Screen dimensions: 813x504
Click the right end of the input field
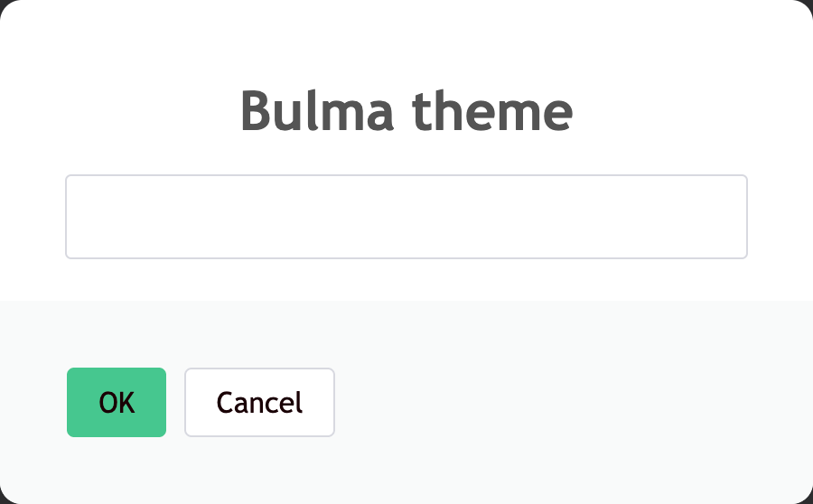point(732,217)
